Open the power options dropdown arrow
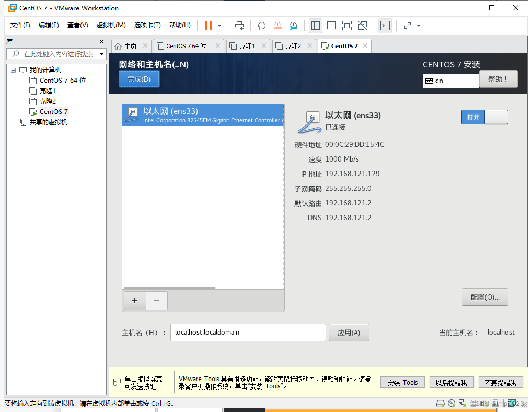Viewport: 532px width, 412px height. click(x=219, y=26)
